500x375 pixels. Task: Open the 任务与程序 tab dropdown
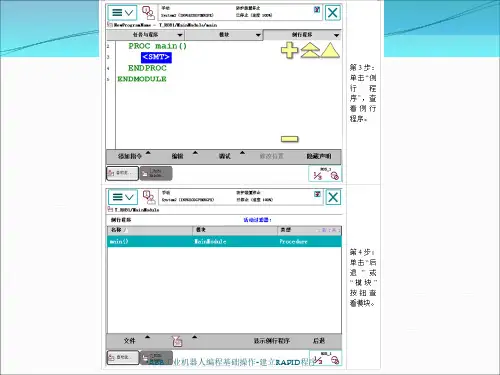click(x=146, y=35)
